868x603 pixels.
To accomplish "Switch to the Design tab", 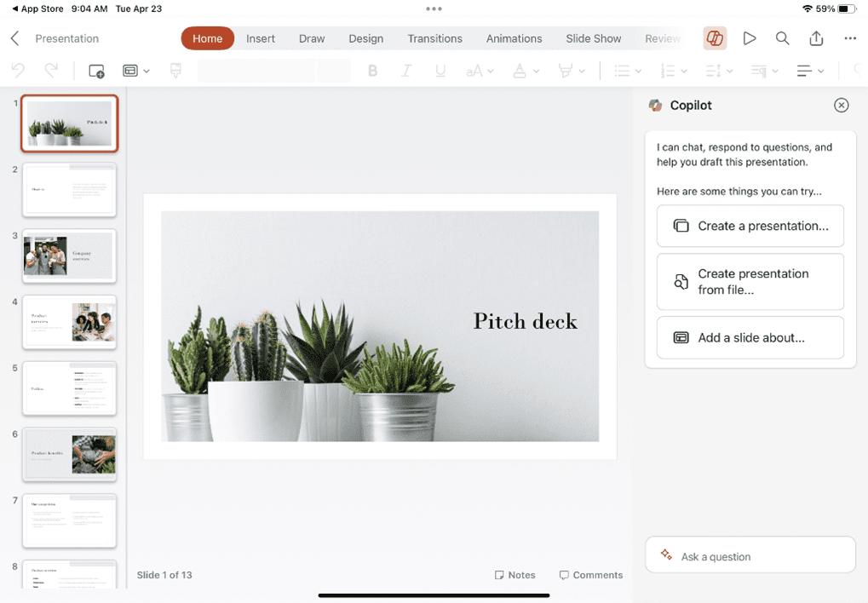I will pyautogui.click(x=365, y=38).
